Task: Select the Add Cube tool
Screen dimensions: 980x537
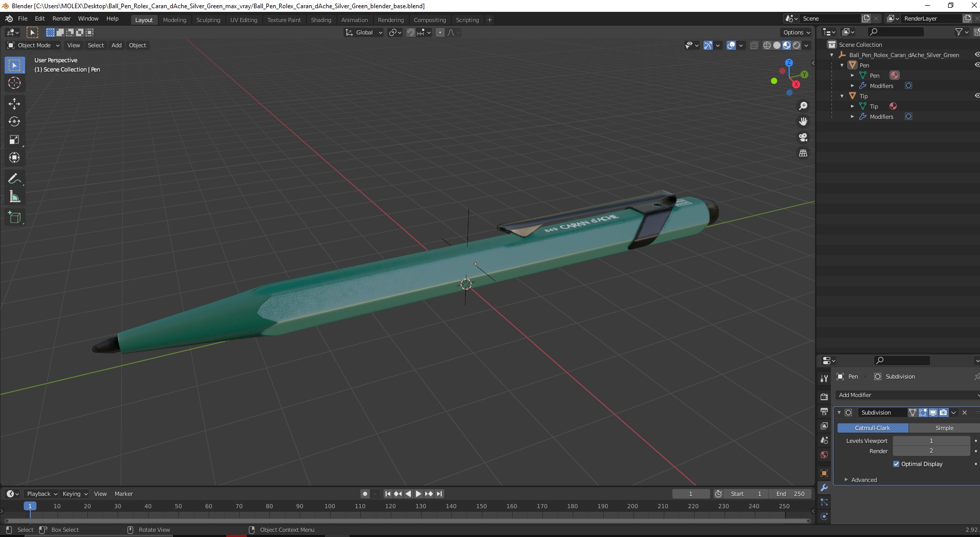Action: [x=14, y=217]
